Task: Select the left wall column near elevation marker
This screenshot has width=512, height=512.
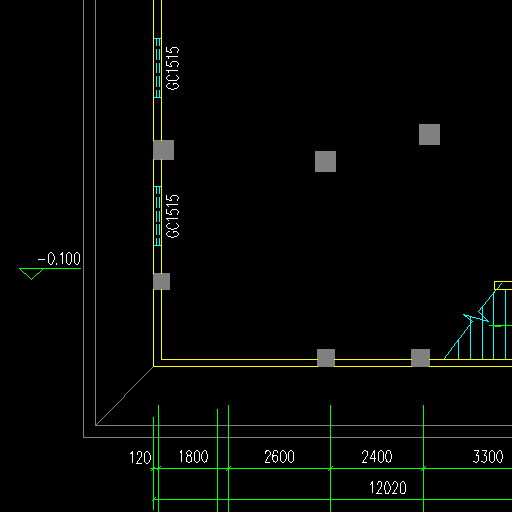Action: (161, 281)
